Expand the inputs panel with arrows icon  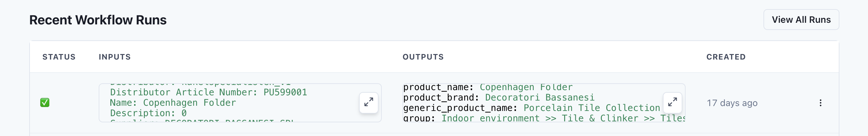tap(368, 102)
